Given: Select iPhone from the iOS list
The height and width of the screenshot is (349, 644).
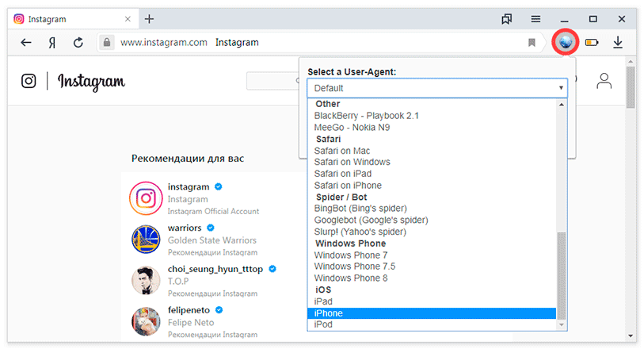Looking at the screenshot, I should [x=329, y=313].
